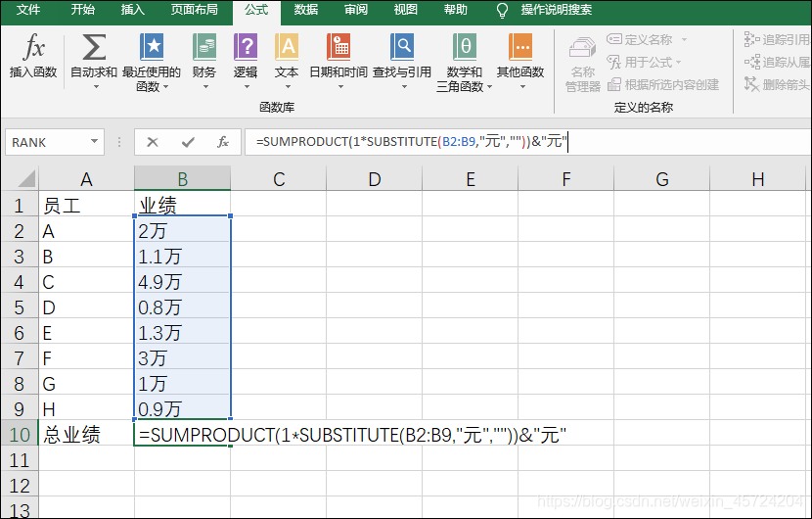The width and height of the screenshot is (812, 519).
Task: Click the fx insert function button in the formula bar
Action: pos(223,142)
